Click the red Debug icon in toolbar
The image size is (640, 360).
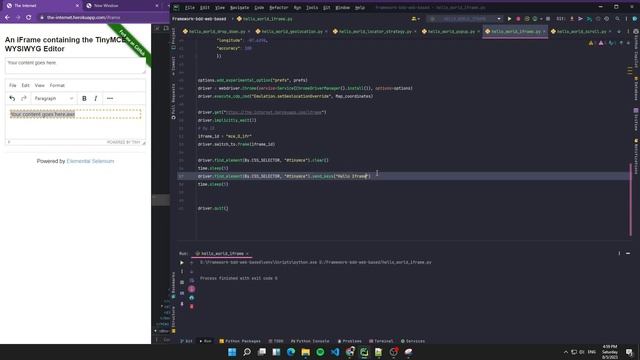(518, 19)
